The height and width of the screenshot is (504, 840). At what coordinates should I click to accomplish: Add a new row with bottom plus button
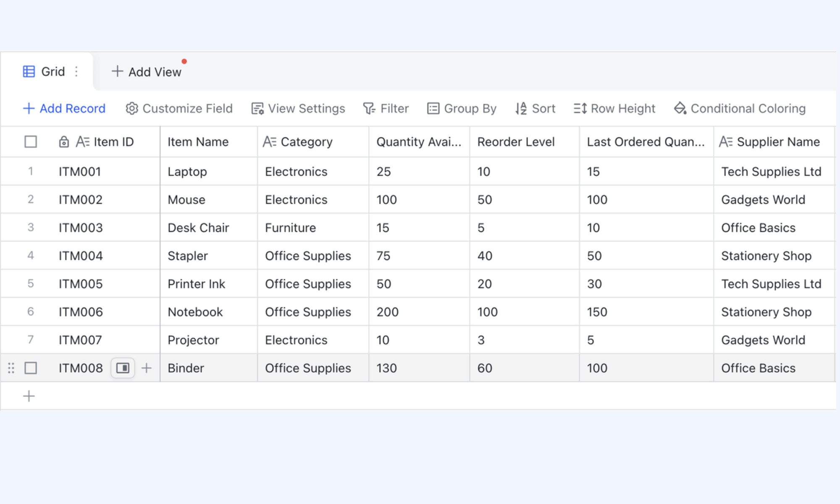click(x=29, y=396)
